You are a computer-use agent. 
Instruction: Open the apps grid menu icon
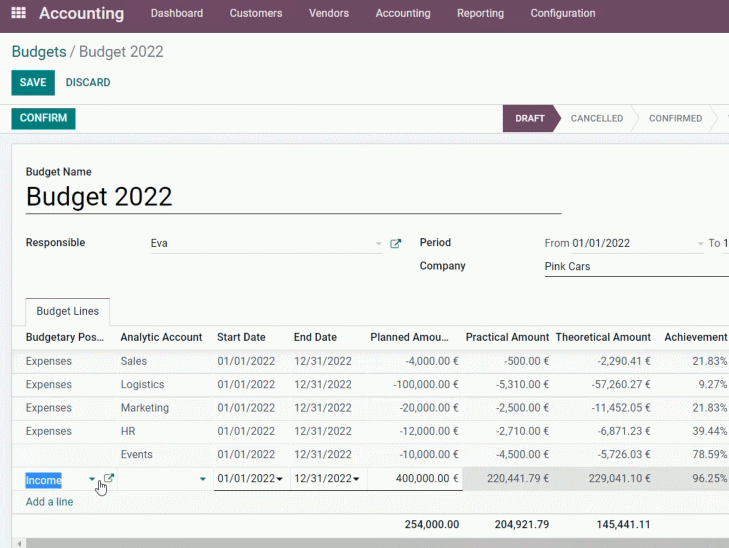coord(18,13)
